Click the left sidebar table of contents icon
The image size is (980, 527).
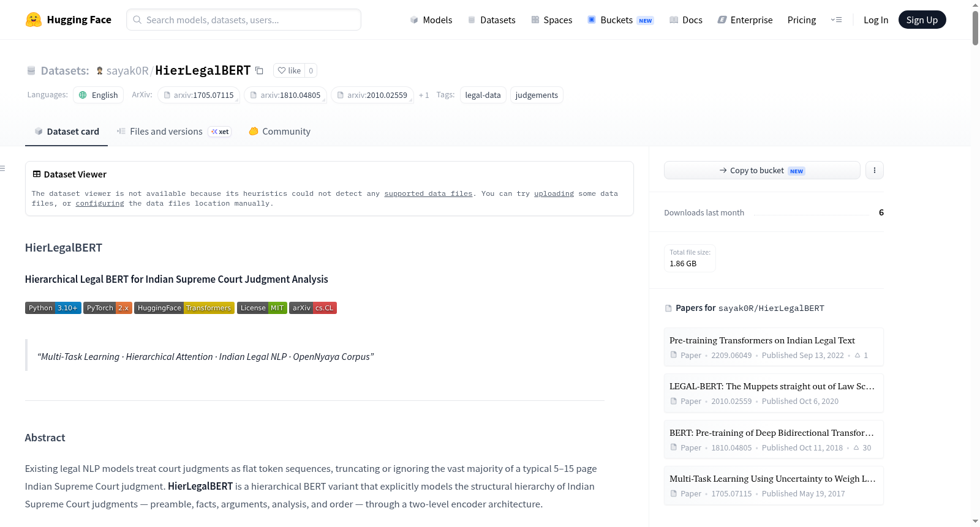pos(2,168)
